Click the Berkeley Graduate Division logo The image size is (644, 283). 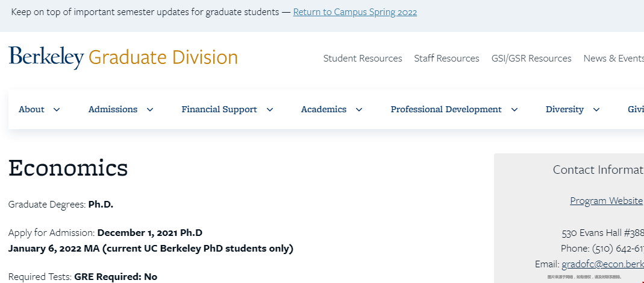pos(123,57)
